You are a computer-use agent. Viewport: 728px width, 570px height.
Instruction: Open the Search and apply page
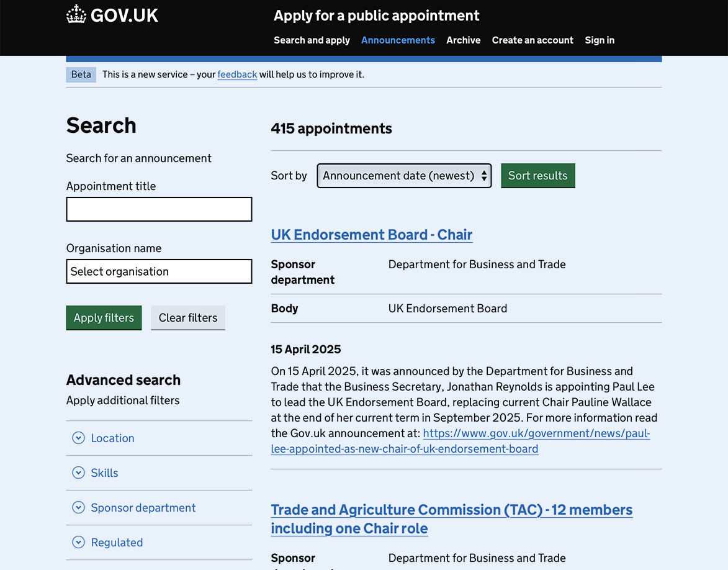[312, 40]
